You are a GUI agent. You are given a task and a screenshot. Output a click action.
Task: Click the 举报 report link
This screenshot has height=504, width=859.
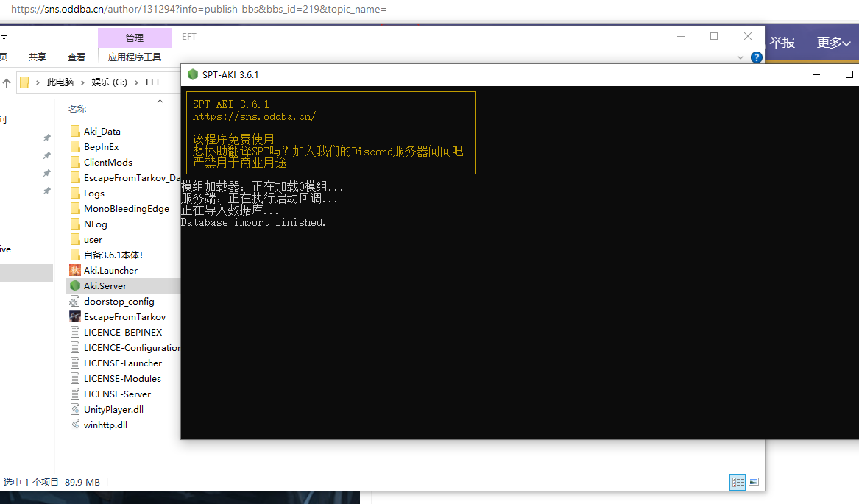782,43
